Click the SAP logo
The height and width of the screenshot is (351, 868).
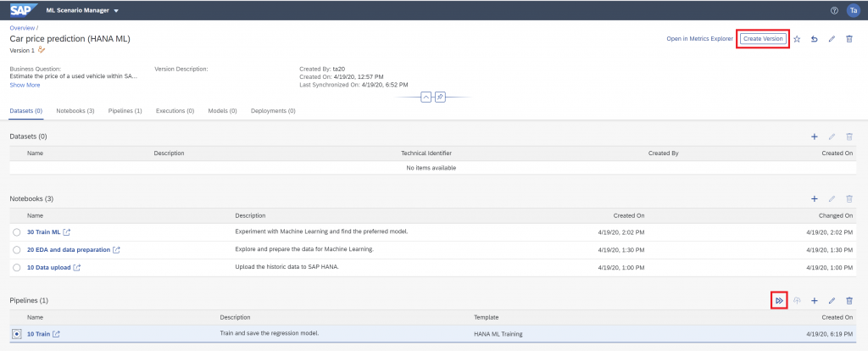coord(24,10)
